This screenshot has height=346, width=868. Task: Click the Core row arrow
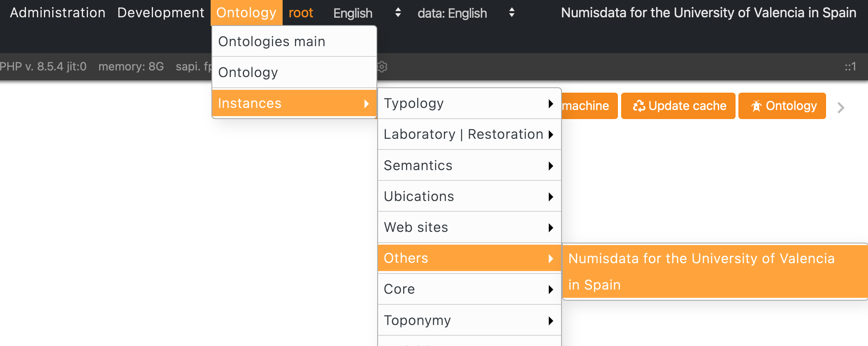tap(551, 290)
